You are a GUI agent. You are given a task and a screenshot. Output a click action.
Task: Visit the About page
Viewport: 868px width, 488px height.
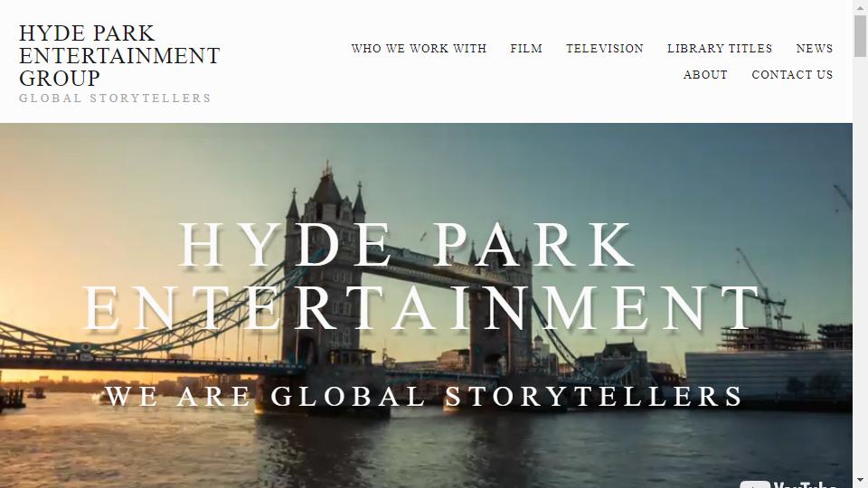[x=705, y=75]
